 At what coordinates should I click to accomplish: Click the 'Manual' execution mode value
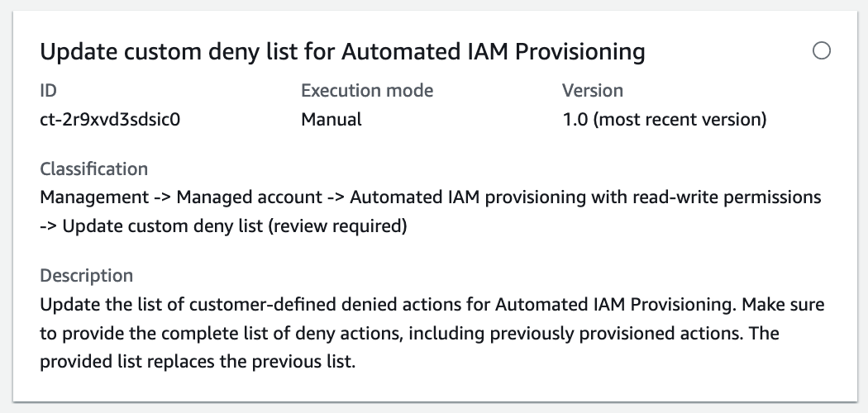click(331, 120)
